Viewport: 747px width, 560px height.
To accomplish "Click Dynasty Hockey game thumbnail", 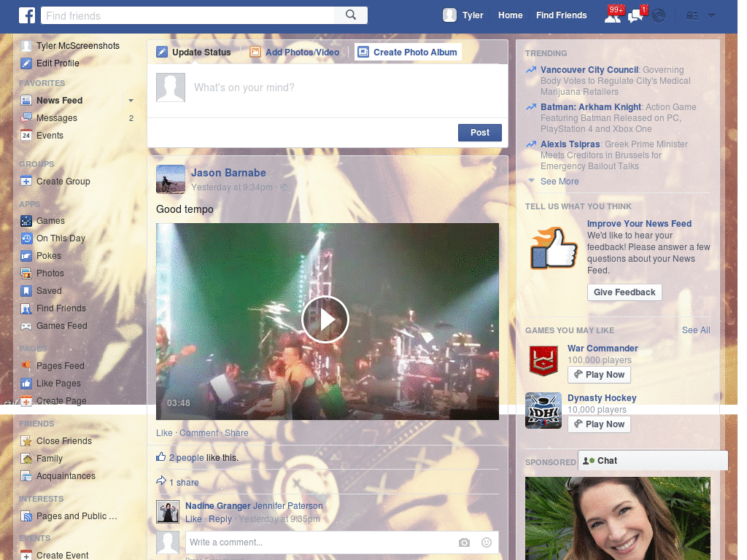I will pyautogui.click(x=543, y=411).
